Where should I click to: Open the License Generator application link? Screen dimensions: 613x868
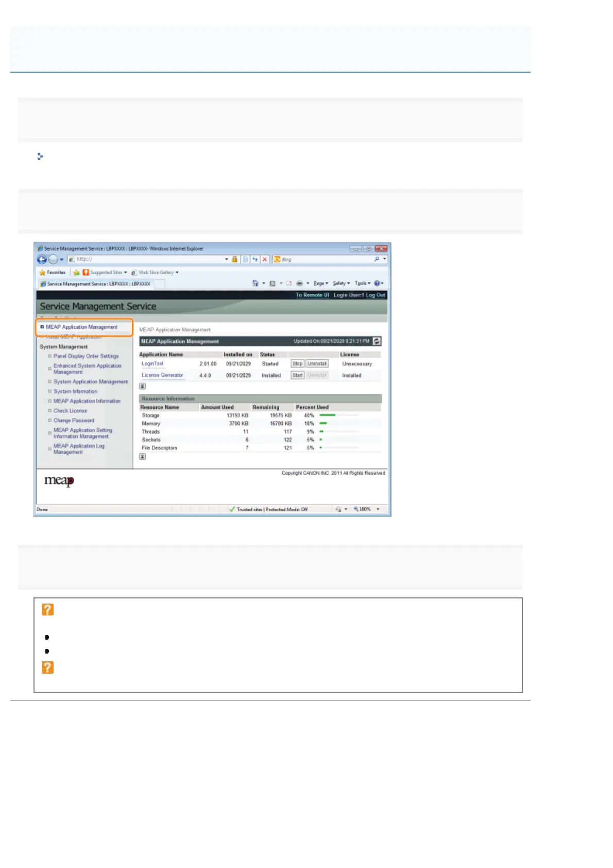[162, 376]
